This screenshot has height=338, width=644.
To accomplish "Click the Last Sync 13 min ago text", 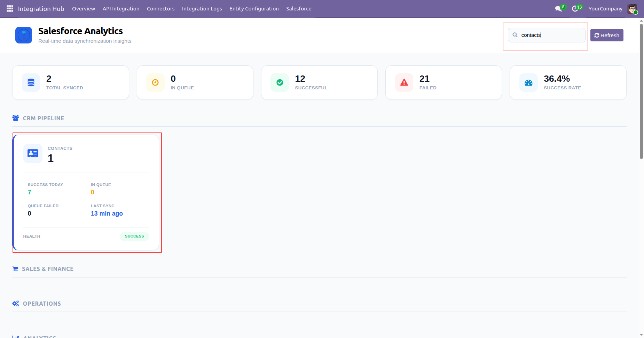I will click(x=107, y=214).
